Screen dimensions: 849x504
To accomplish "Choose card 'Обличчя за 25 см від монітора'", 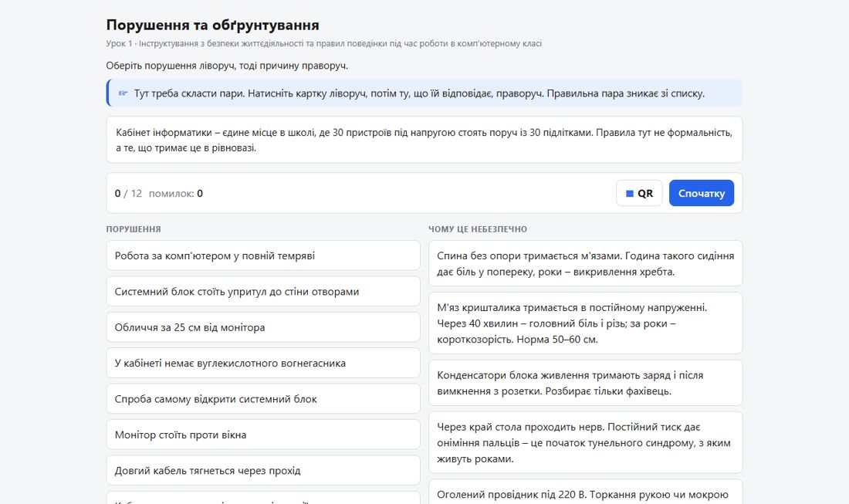I will coord(263,327).
